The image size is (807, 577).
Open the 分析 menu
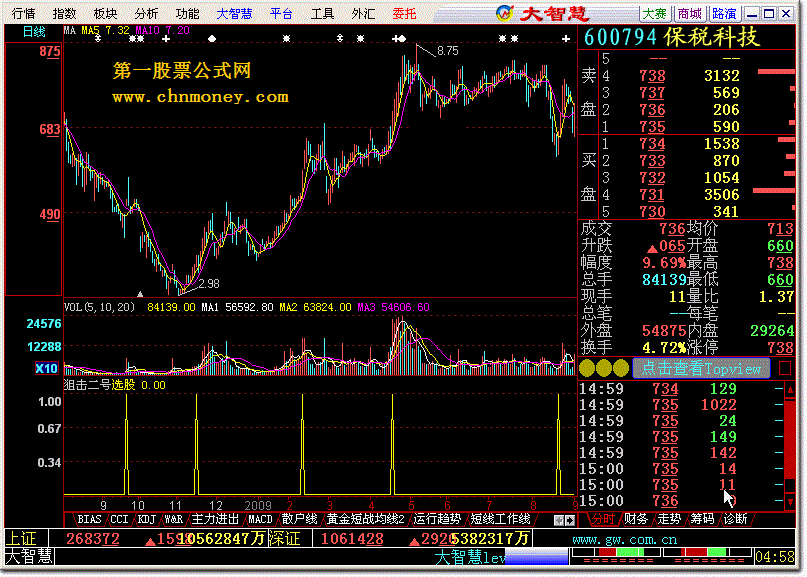coord(146,13)
